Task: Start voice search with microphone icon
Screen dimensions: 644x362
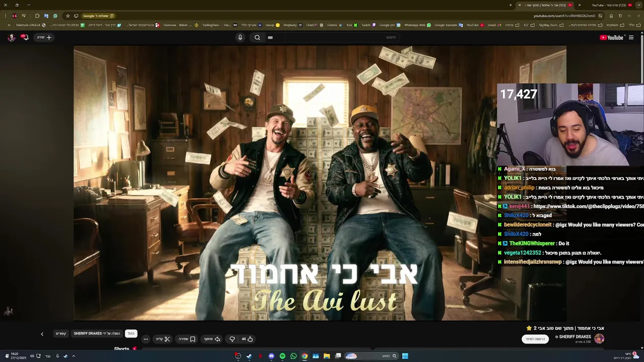Action: (240, 37)
